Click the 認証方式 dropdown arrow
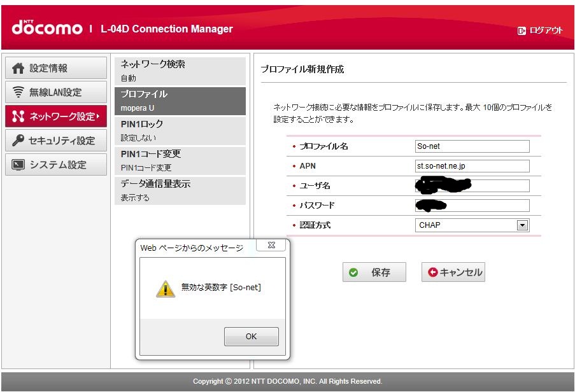 click(522, 225)
